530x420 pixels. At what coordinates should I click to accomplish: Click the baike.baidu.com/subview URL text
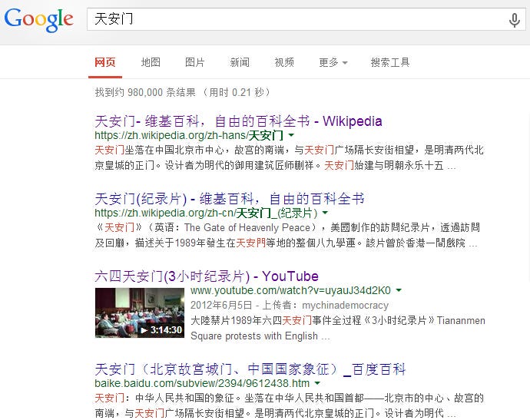[x=202, y=383]
